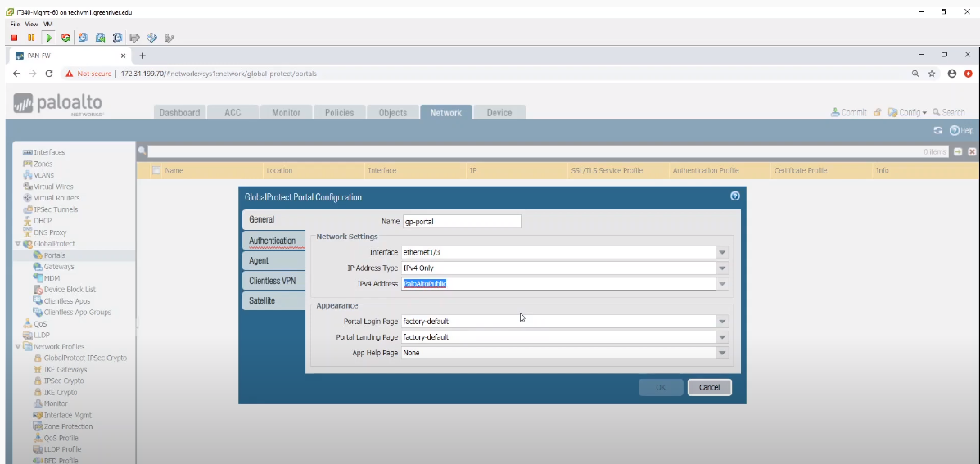Open the Satellite tab

coord(273,300)
